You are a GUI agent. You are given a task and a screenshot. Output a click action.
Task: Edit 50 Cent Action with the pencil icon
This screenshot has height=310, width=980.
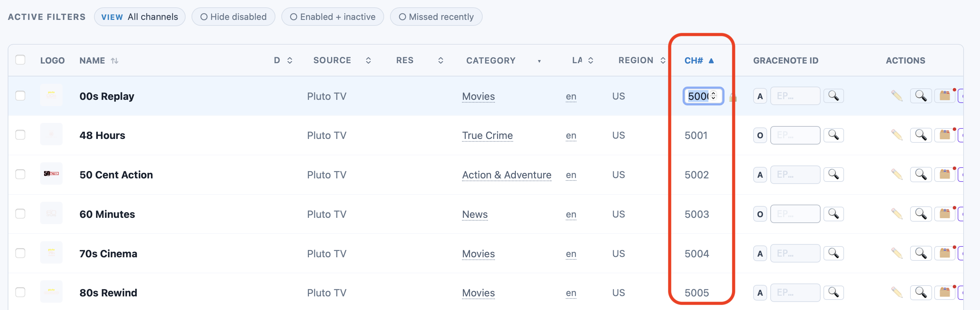point(897,175)
